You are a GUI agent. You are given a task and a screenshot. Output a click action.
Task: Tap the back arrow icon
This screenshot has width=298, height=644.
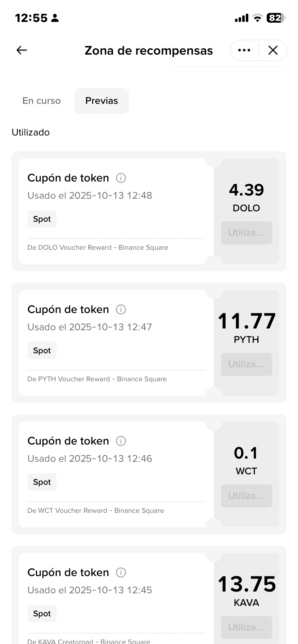(x=22, y=50)
